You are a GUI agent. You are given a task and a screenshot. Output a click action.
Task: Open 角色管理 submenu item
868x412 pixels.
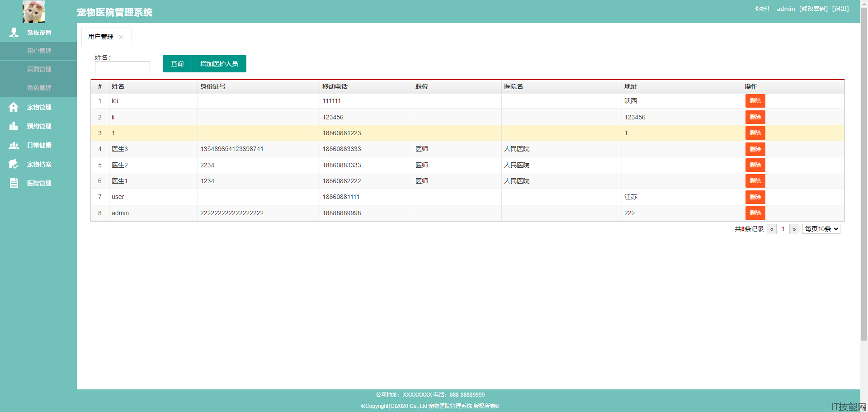click(38, 88)
